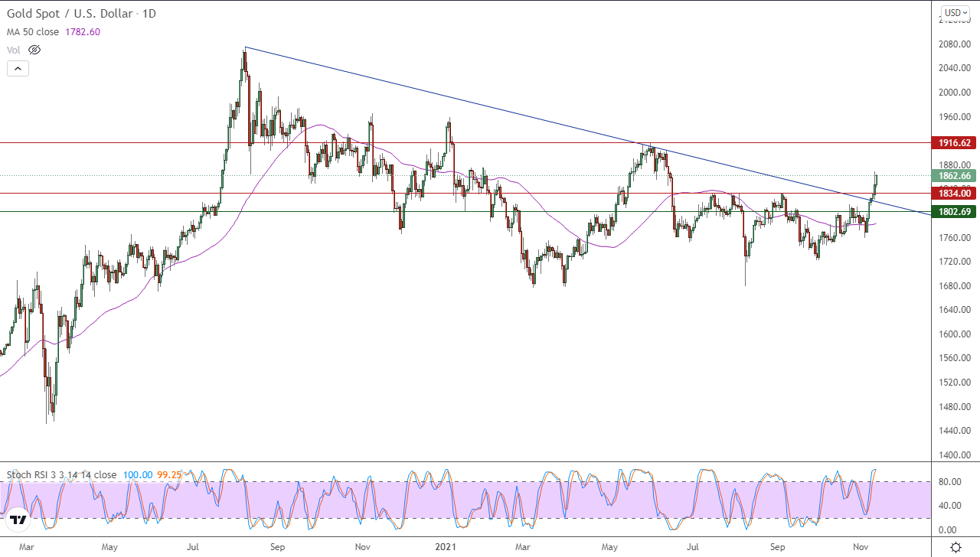Click the 80.00 Stoch RSI scale value
Screen dimensions: 980x557
coord(949,481)
